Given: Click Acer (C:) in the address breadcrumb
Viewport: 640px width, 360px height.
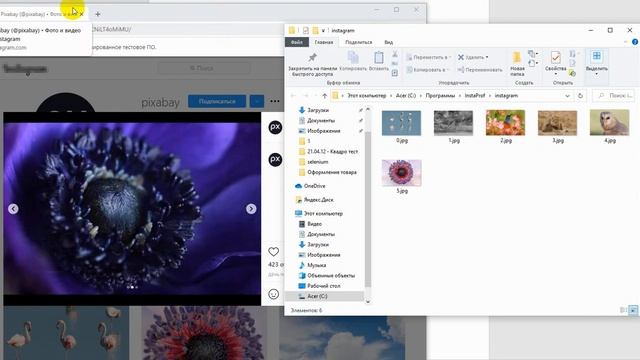Looking at the screenshot, I should coord(406,96).
